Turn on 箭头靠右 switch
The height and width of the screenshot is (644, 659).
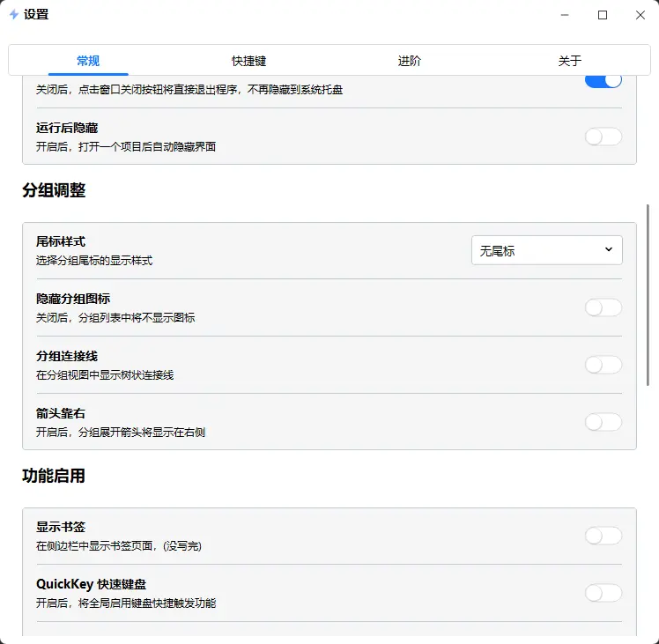point(603,422)
